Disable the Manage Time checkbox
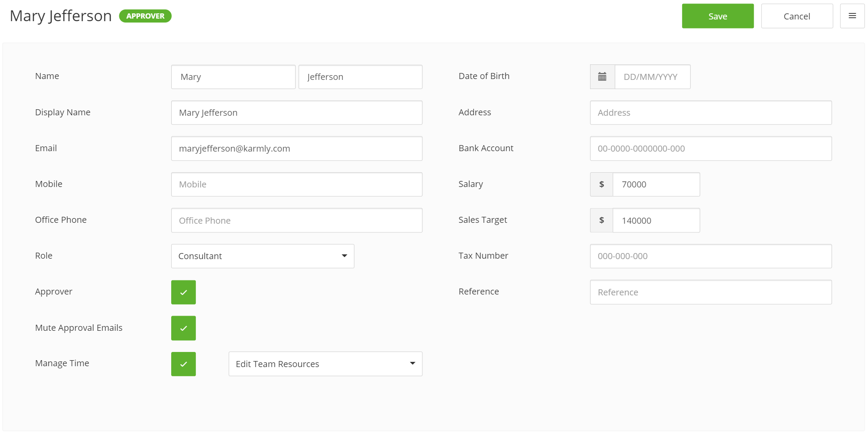Viewport: 868px width, 434px height. click(x=183, y=364)
